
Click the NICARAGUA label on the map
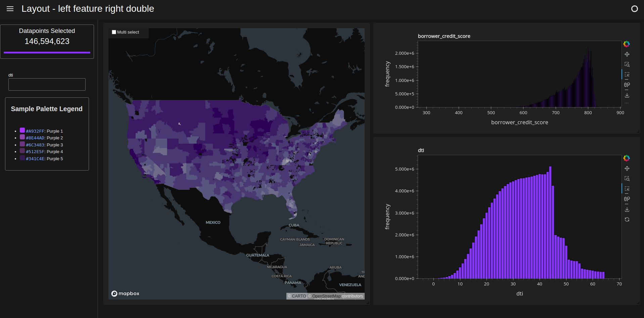pos(277,267)
